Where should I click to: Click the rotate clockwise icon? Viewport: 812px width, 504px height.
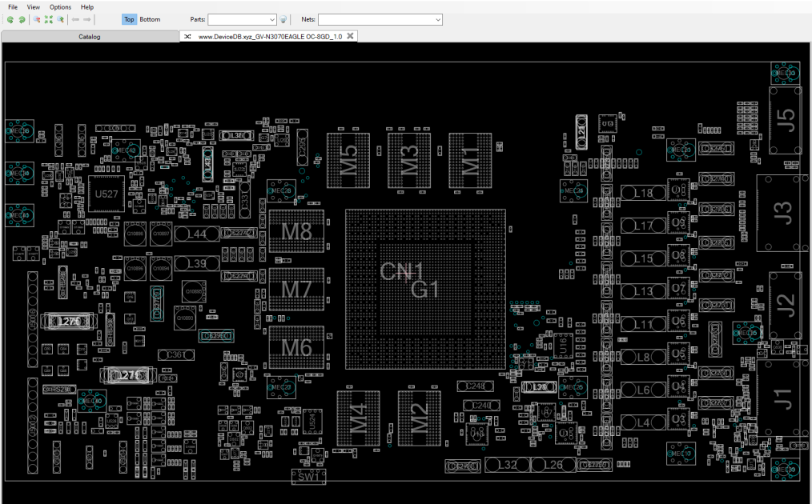[x=22, y=20]
